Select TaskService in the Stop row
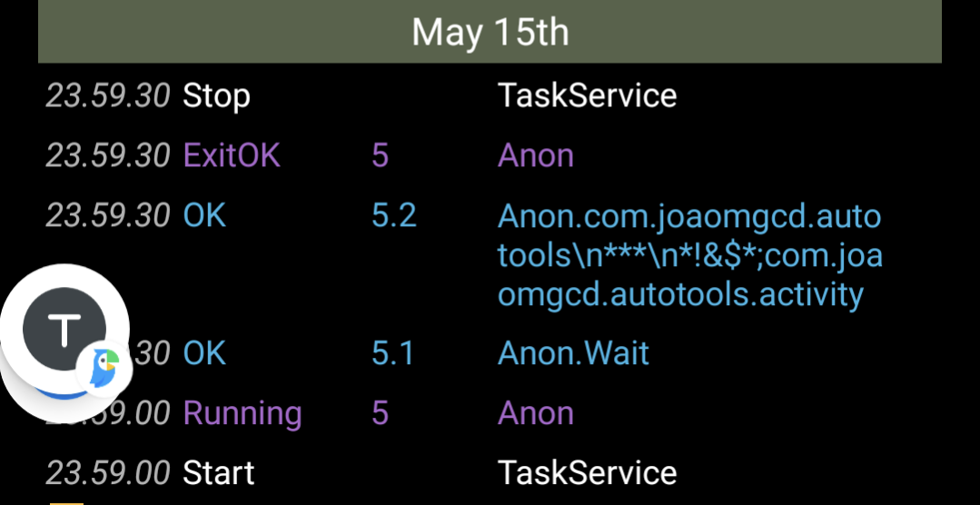This screenshot has height=505, width=980. pyautogui.click(x=587, y=95)
